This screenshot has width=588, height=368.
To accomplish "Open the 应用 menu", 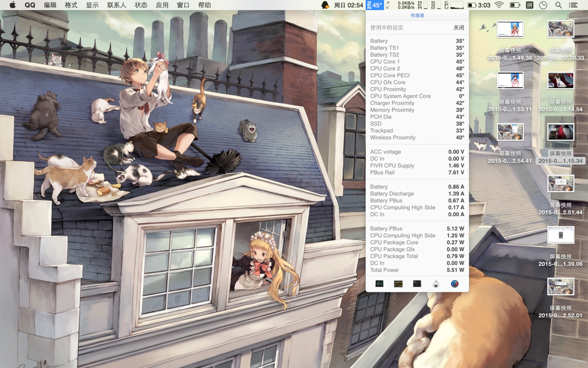I will pyautogui.click(x=162, y=5).
